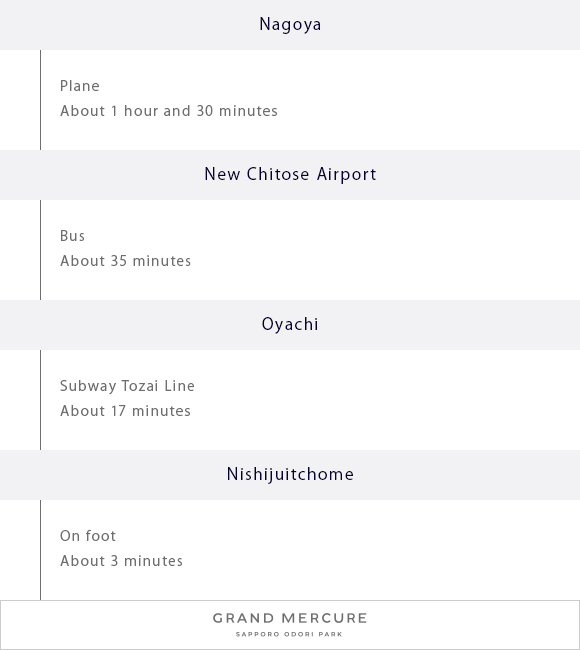Click the vertical route line beside Plane
This screenshot has width=580, height=650.
(x=40, y=100)
